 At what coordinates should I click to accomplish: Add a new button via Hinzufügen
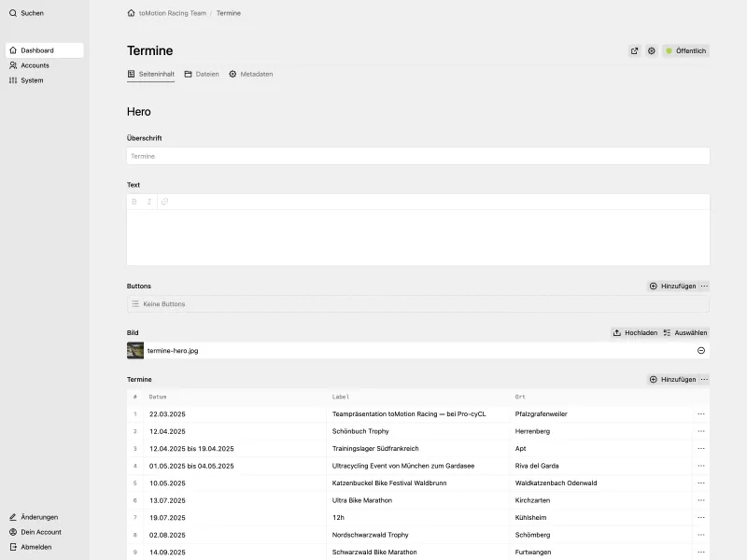[672, 286]
